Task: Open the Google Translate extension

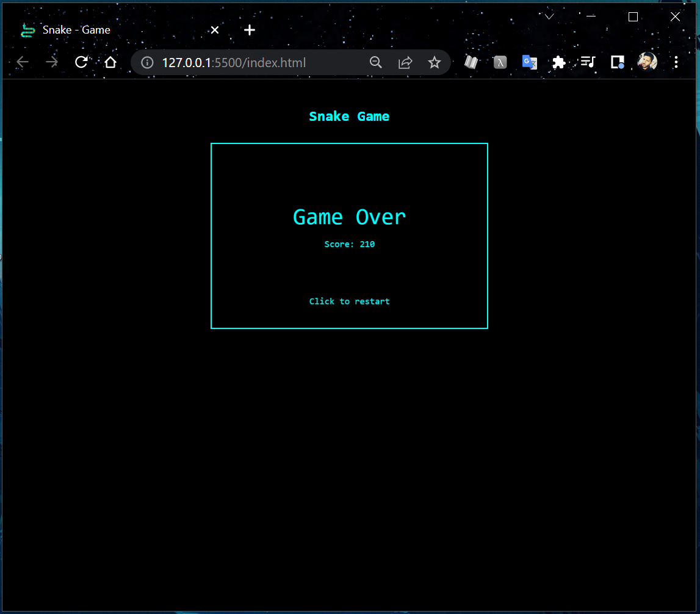Action: (529, 62)
